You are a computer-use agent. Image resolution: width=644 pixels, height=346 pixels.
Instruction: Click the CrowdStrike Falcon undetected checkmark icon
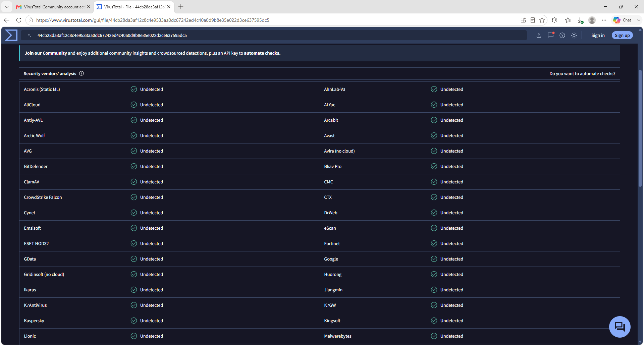pyautogui.click(x=134, y=197)
